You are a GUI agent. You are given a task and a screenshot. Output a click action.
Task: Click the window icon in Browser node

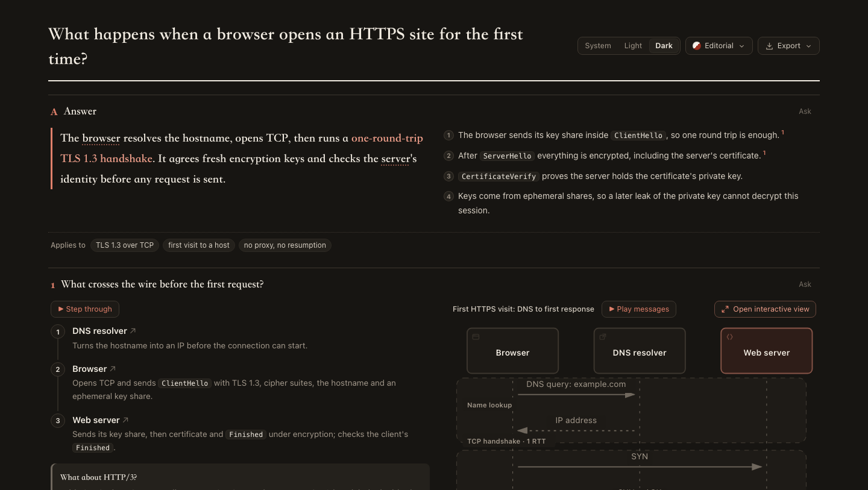476,337
